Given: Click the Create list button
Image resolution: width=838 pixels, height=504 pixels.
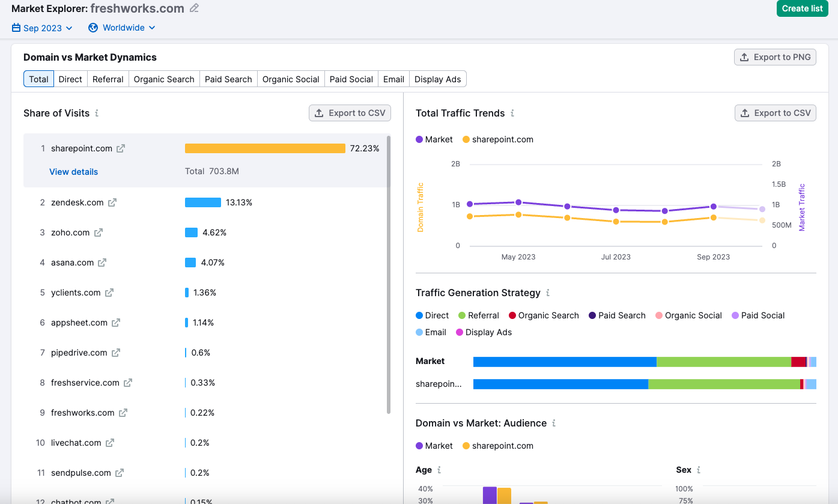Looking at the screenshot, I should tap(802, 8).
